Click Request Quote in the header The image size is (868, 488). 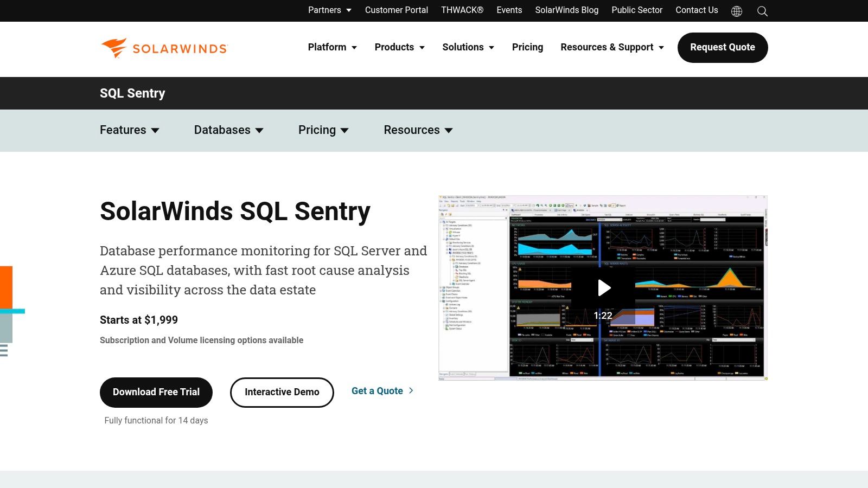722,47
